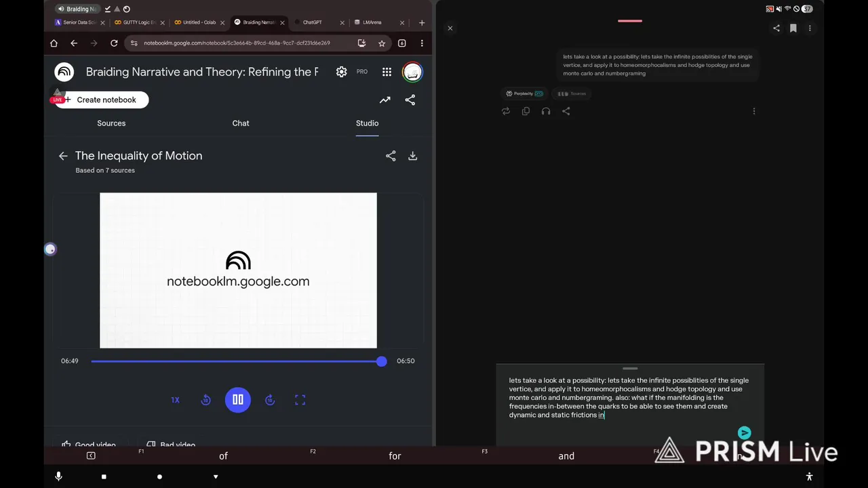Image resolution: width=868 pixels, height=488 pixels.
Task: Go back from The Inequality of Motion
Action: tap(63, 156)
